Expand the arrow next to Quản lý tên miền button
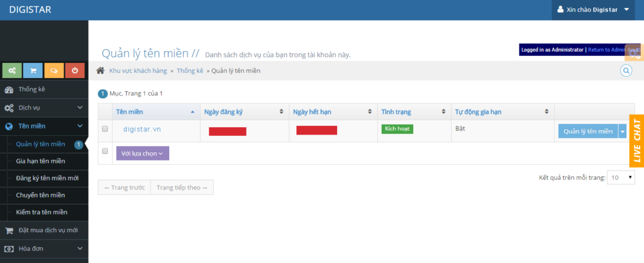The height and width of the screenshot is (263, 644). [x=622, y=131]
